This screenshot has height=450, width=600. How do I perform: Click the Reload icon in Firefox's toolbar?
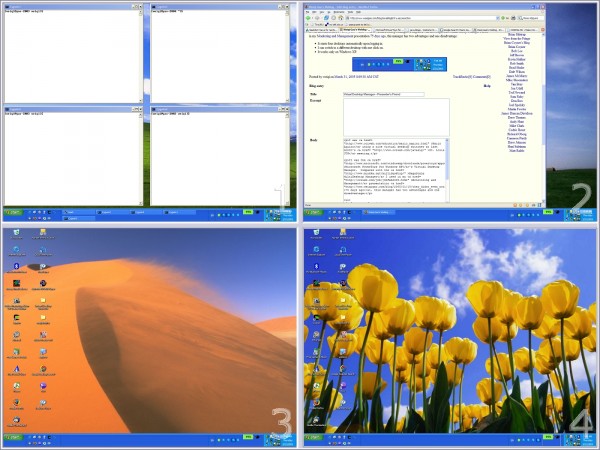point(326,18)
